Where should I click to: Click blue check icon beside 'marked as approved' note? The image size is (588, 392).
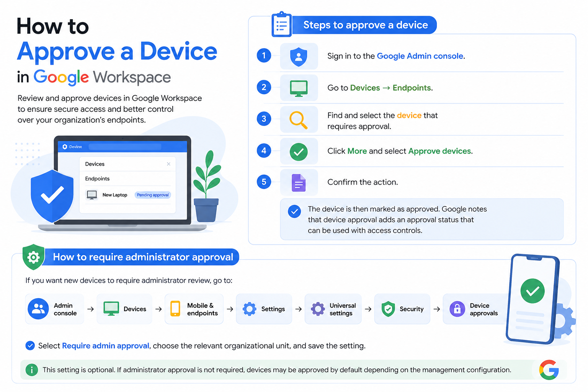(294, 211)
